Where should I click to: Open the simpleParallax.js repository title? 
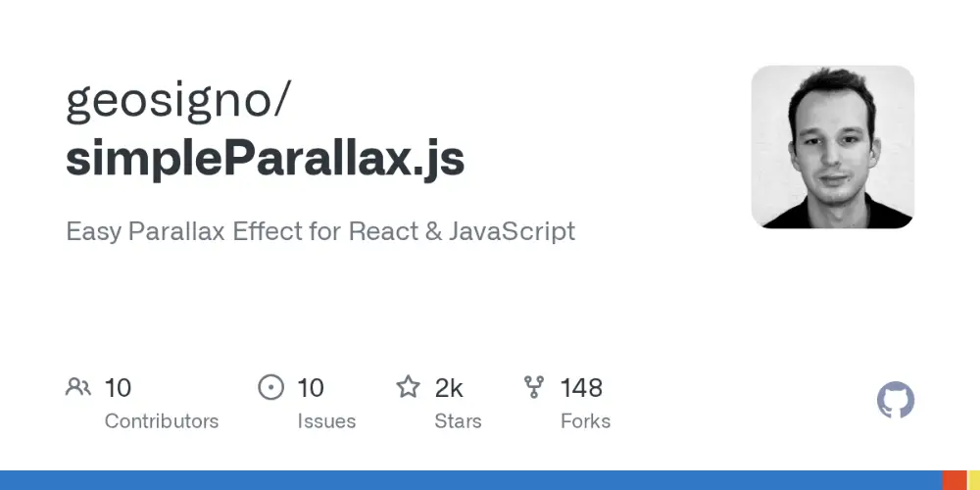pos(265,159)
